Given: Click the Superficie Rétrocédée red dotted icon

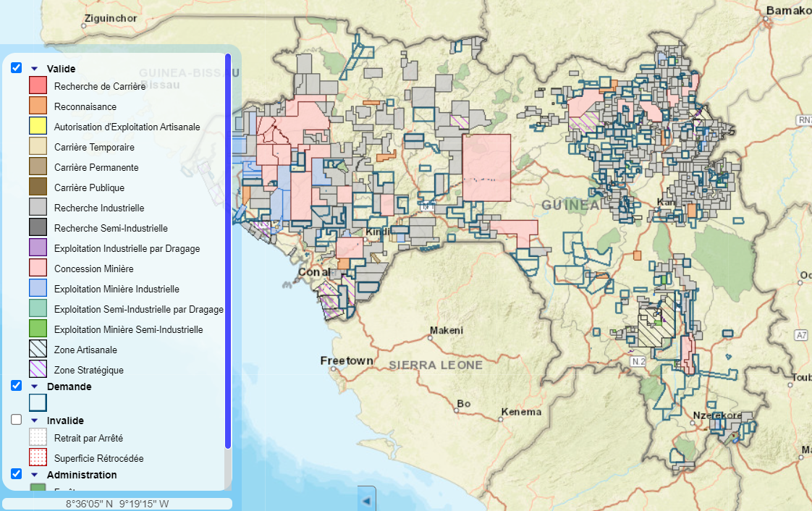Looking at the screenshot, I should pos(38,457).
